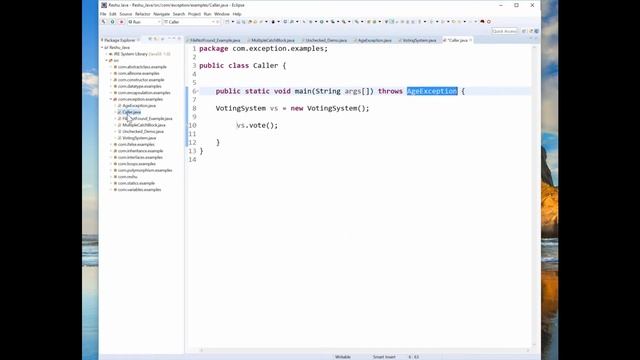Select the Java perspective icon at right
Viewport: 640px width, 360px height.
(536, 31)
